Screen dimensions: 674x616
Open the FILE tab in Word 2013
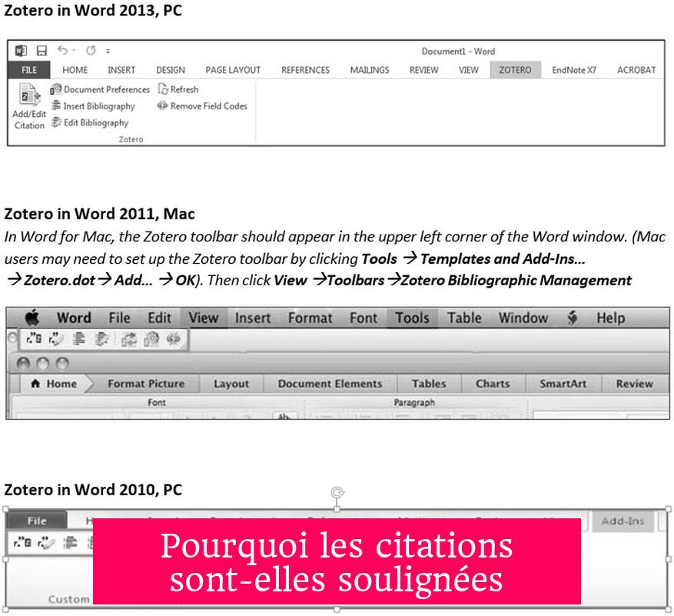29,70
